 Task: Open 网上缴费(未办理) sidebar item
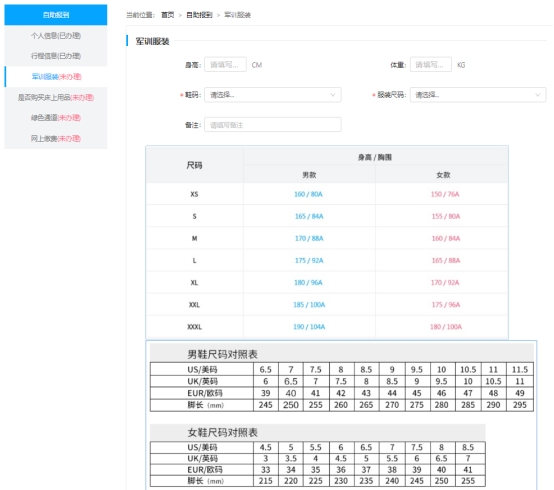coord(56,138)
